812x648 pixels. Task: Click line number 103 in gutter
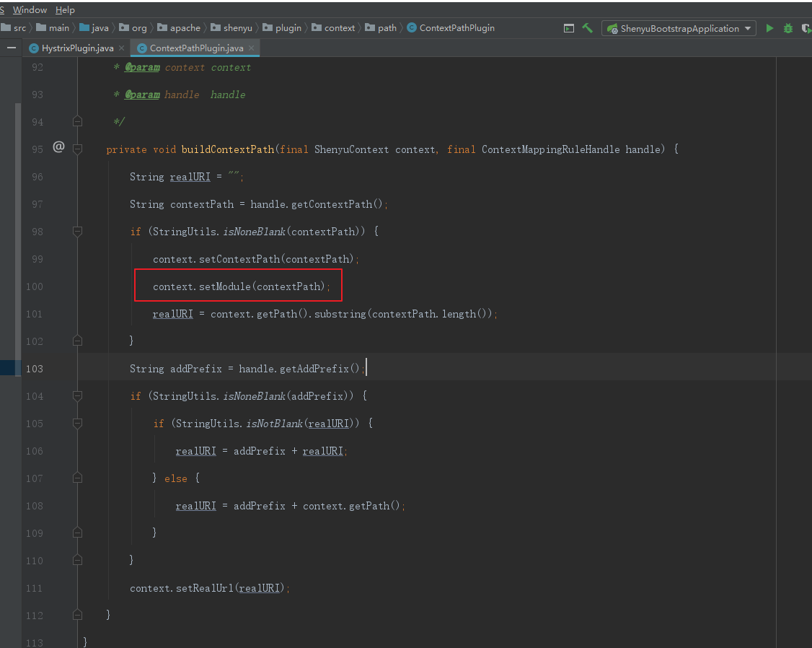(x=35, y=369)
